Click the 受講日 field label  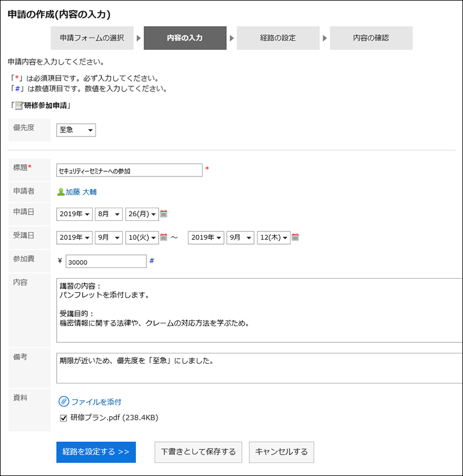(x=24, y=235)
